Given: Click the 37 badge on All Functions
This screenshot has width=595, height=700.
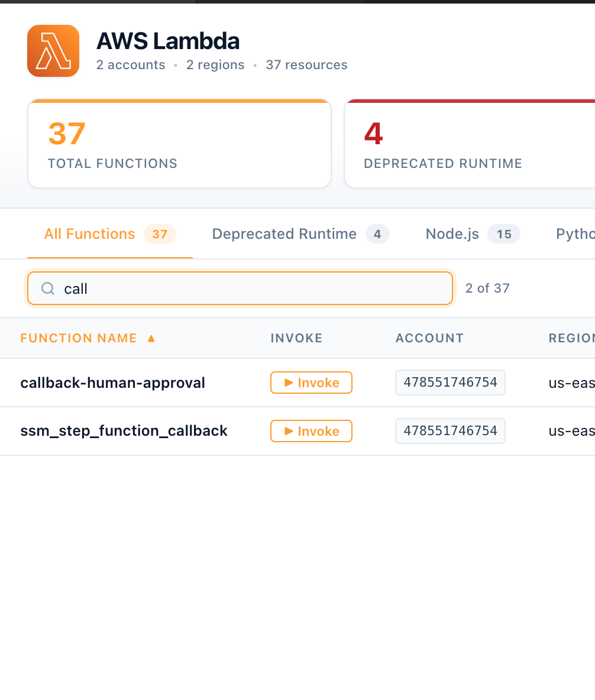Looking at the screenshot, I should coord(160,234).
